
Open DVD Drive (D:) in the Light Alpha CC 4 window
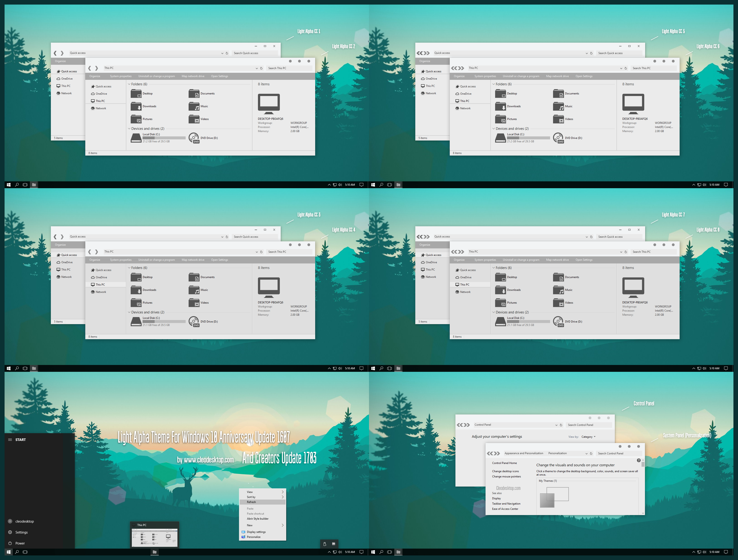point(203,321)
